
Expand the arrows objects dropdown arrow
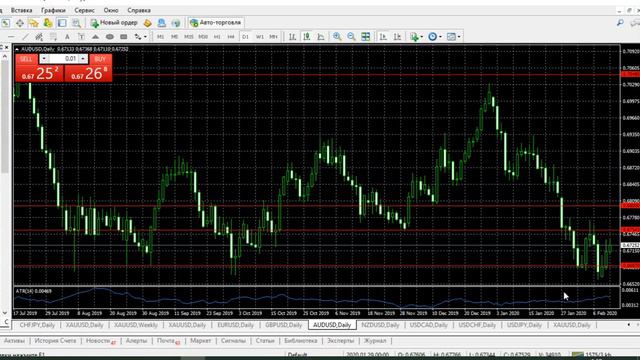pos(145,37)
